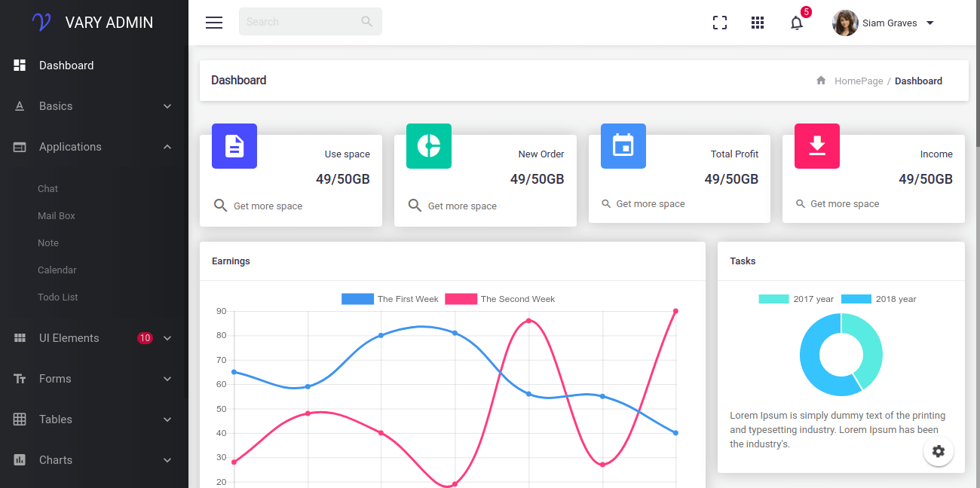The image size is (980, 488).
Task: Open the settings gear floating button
Action: (939, 451)
